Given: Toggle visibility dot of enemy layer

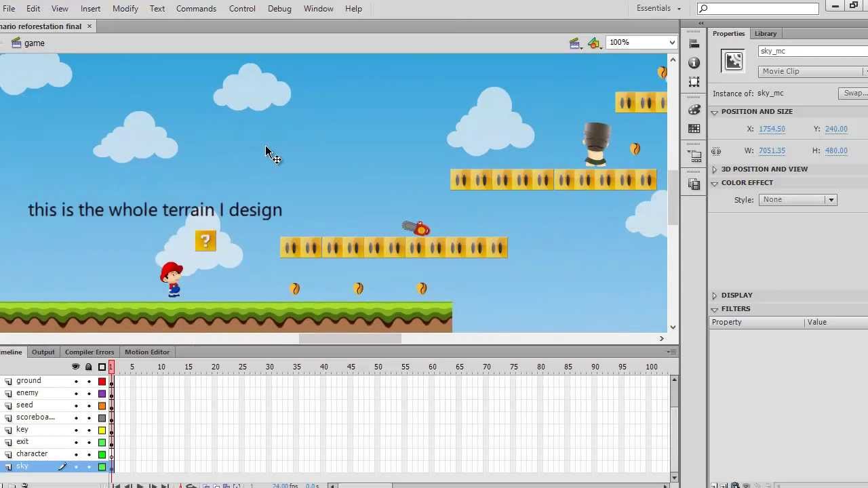Looking at the screenshot, I should [76, 394].
